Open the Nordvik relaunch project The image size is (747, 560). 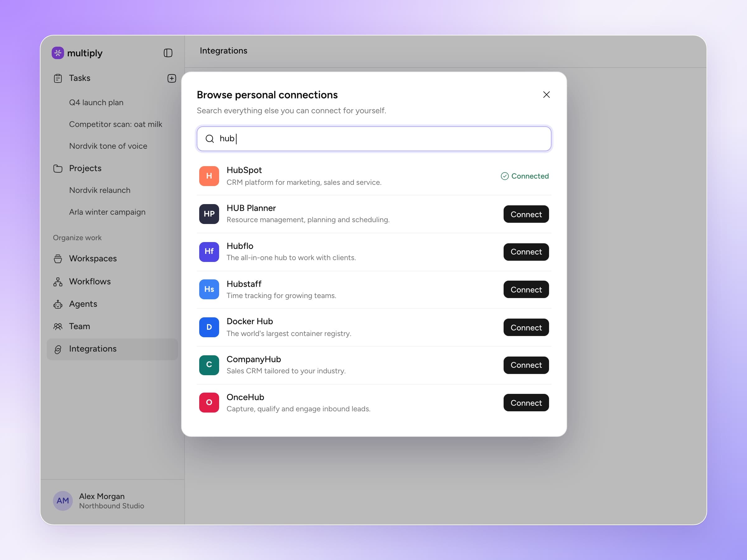(x=100, y=190)
